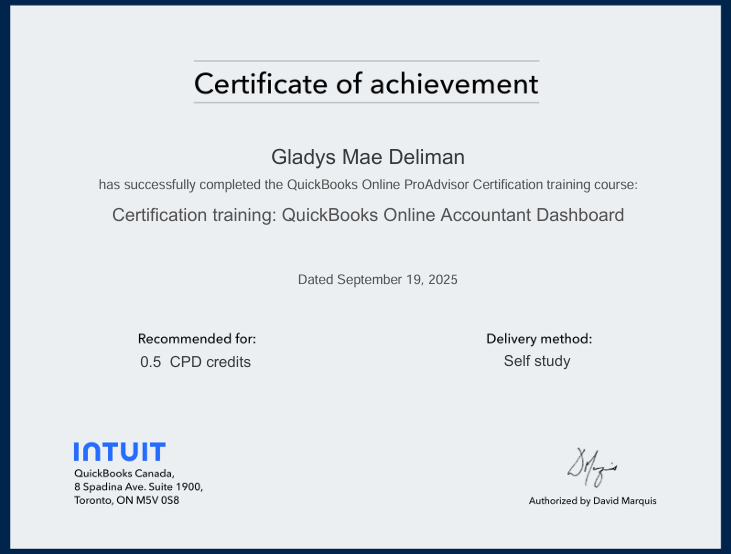The width and height of the screenshot is (731, 554).
Task: Click the 'Recommended for:' label
Action: tap(197, 339)
